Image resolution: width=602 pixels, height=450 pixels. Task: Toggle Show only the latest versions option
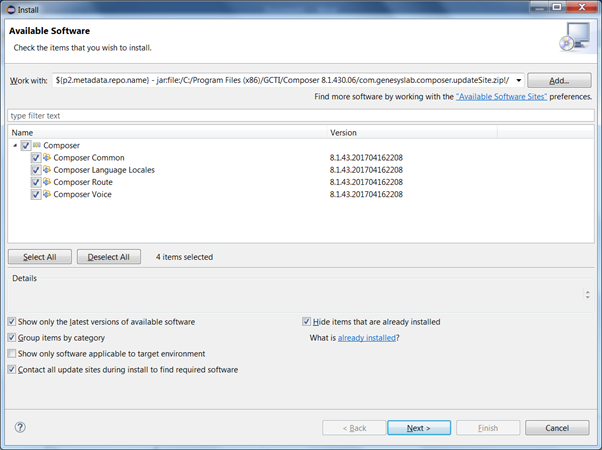[x=12, y=322]
